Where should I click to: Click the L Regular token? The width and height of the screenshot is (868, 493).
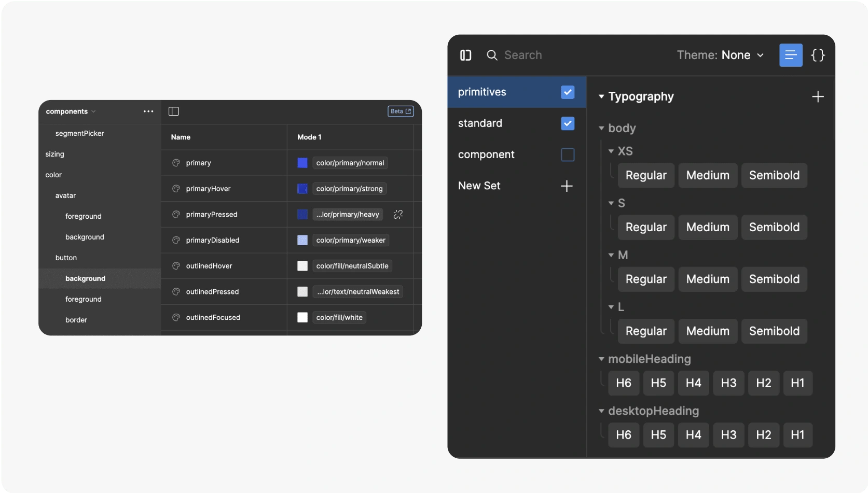coord(646,331)
